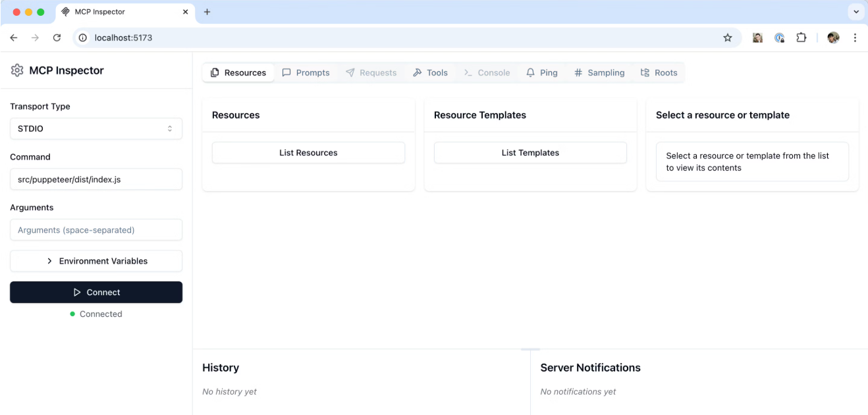Viewport: 868px width, 415px height.
Task: Open Chrome's three-dot menu
Action: click(855, 38)
